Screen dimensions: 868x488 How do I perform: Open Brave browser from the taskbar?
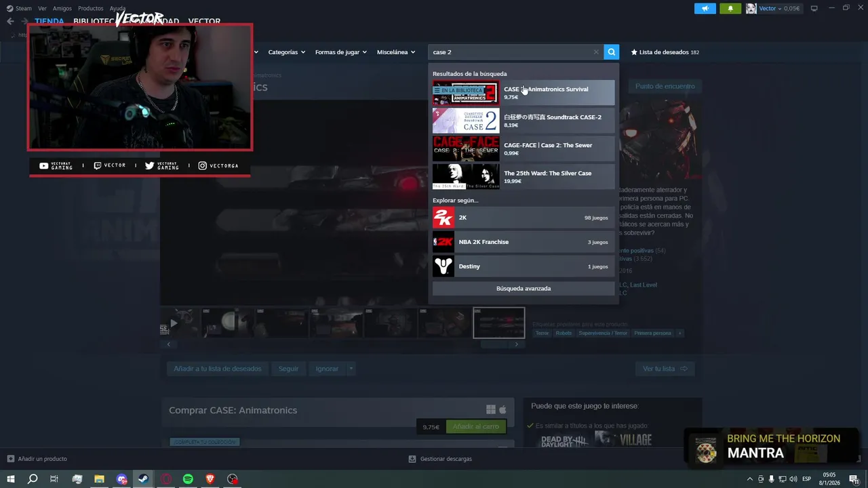pos(210,479)
